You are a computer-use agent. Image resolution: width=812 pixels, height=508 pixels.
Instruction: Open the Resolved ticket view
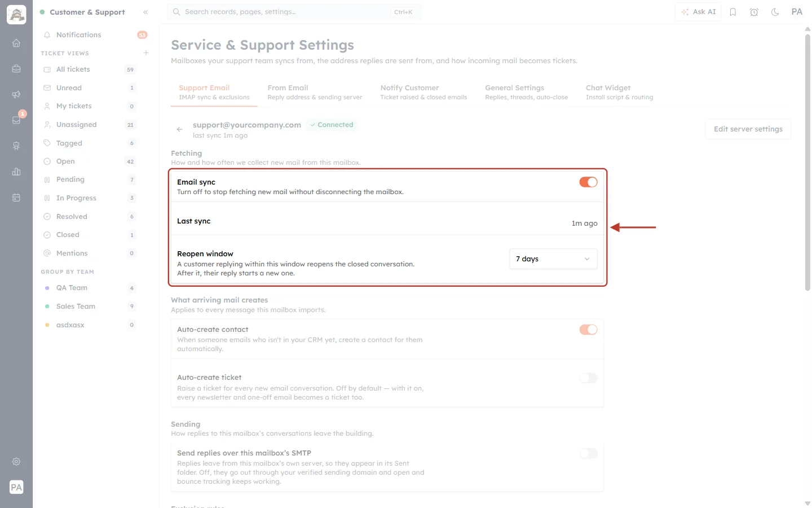click(89, 217)
